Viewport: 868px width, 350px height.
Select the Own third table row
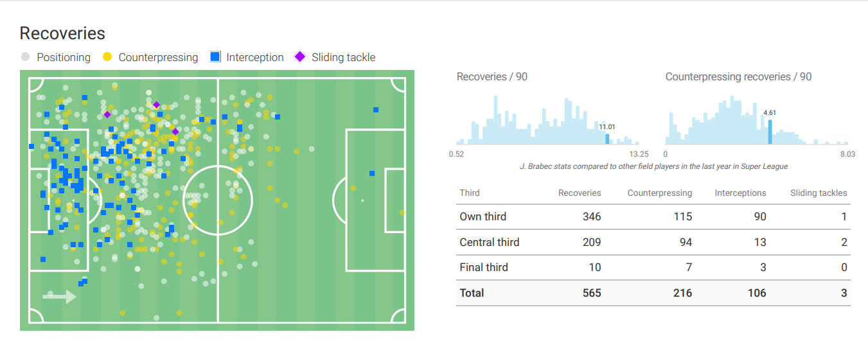[653, 216]
